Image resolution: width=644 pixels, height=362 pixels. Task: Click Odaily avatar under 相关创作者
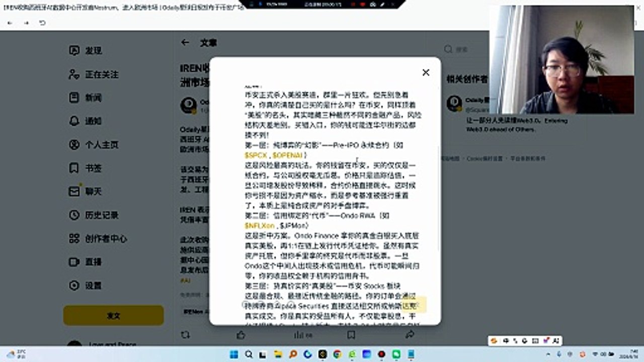pos(454,104)
